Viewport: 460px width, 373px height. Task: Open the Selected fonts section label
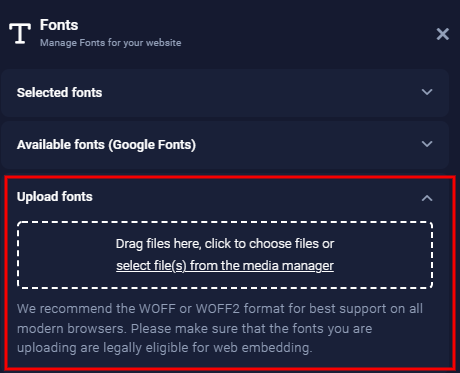tap(59, 92)
